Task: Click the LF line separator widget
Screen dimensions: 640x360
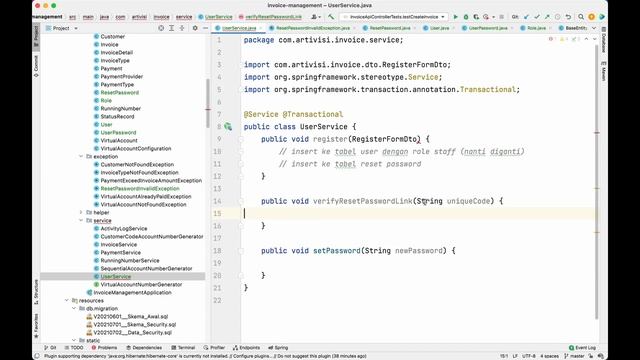Action: (x=515, y=356)
